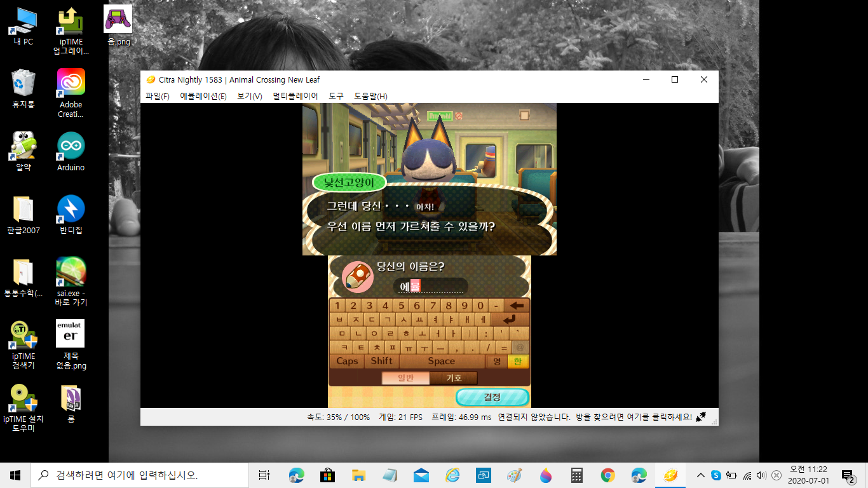Select the sai.exe shortcut icon
Image resolution: width=868 pixels, height=488 pixels.
(x=71, y=282)
